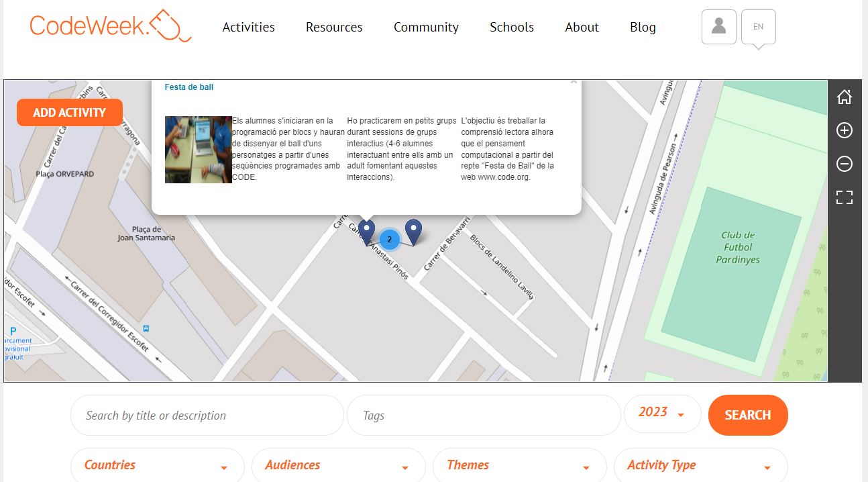Image resolution: width=868 pixels, height=482 pixels.
Task: Go to the Resources menu item
Action: click(334, 28)
